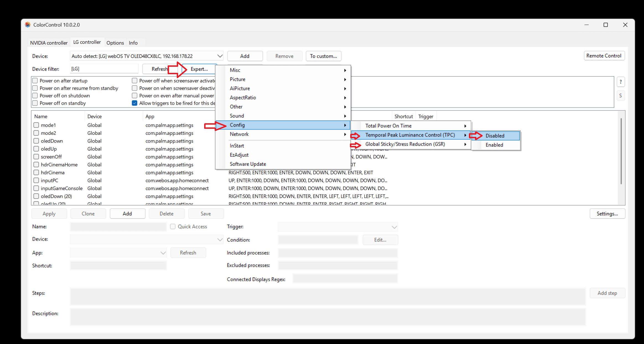Uncheck Allow triggers to be fired checkbox
The width and height of the screenshot is (644, 344).
(135, 103)
